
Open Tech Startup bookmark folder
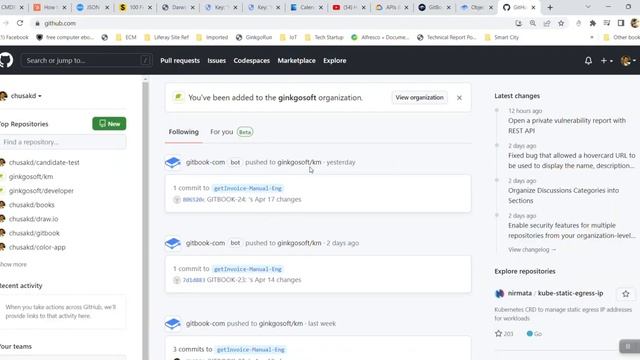click(x=324, y=37)
